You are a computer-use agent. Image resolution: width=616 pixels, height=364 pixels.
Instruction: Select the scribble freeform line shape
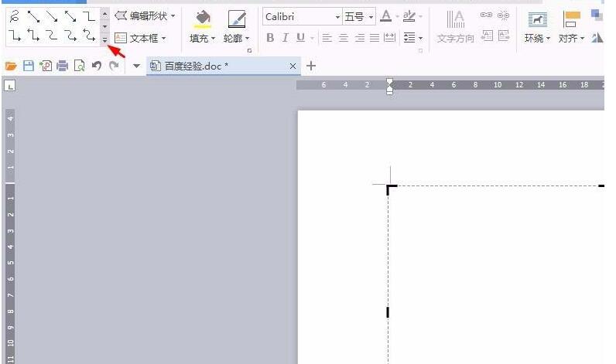pos(15,16)
